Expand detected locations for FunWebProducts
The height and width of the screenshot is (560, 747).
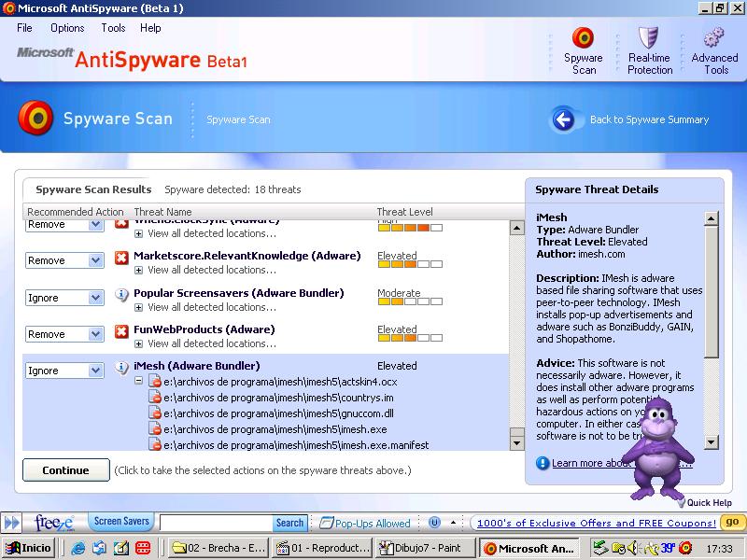point(138,343)
